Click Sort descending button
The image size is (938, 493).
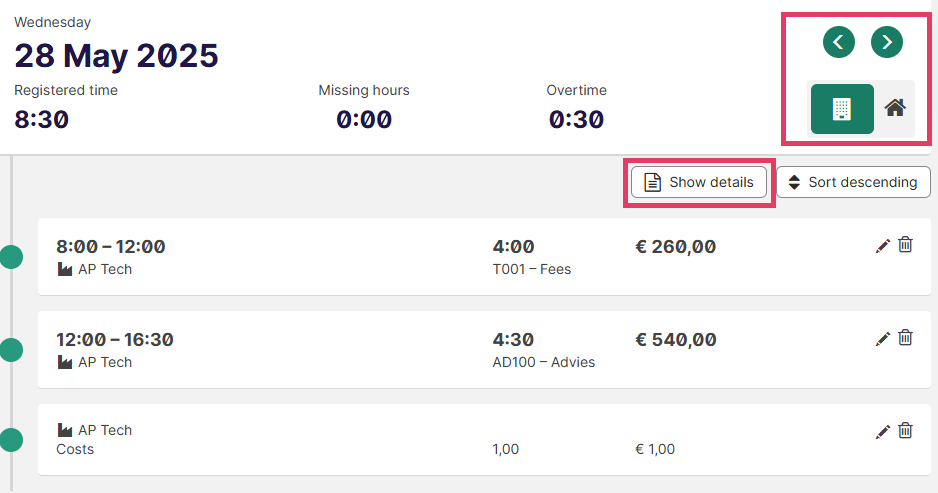pyautogui.click(x=854, y=182)
